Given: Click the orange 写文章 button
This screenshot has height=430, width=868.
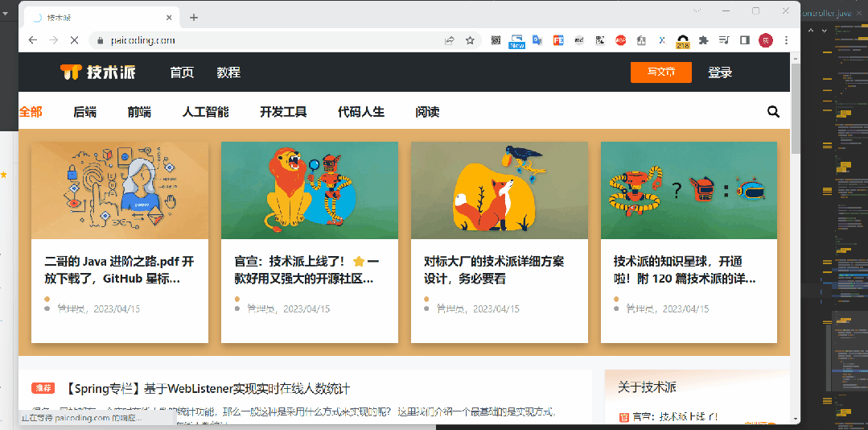Looking at the screenshot, I should (661, 72).
